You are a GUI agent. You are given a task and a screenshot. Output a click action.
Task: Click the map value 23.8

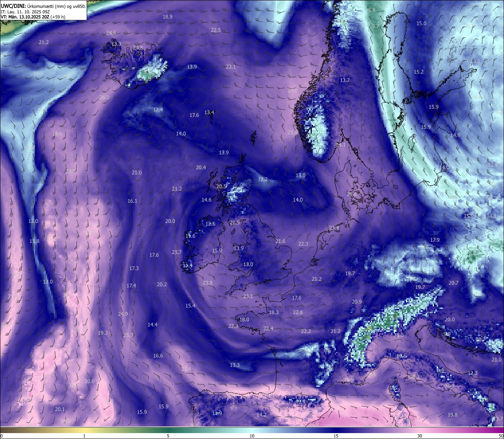coord(208,283)
